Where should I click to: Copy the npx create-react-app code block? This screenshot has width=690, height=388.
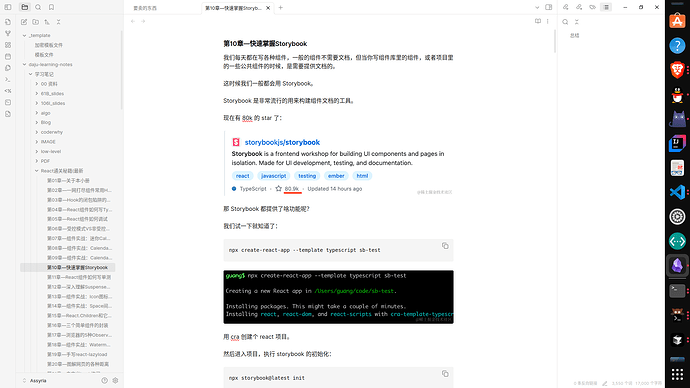pos(445,246)
